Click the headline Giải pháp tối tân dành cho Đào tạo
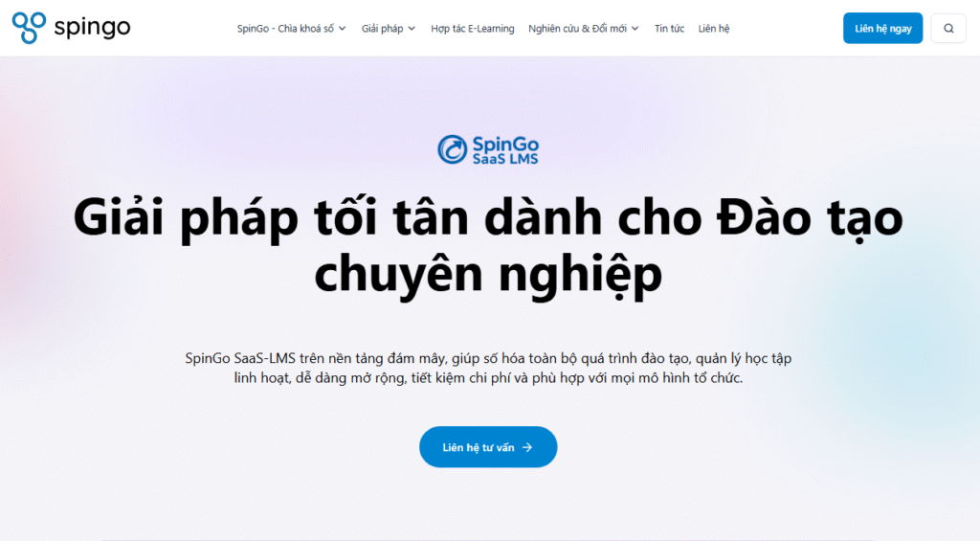Screen dimensions: 980x541 (488, 217)
